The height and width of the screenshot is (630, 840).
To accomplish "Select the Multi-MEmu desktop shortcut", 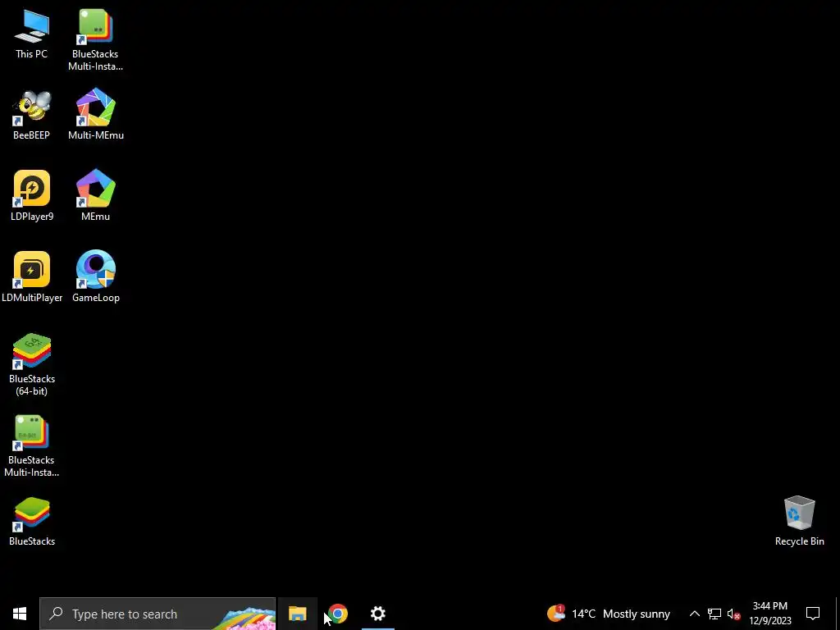I will point(96,114).
